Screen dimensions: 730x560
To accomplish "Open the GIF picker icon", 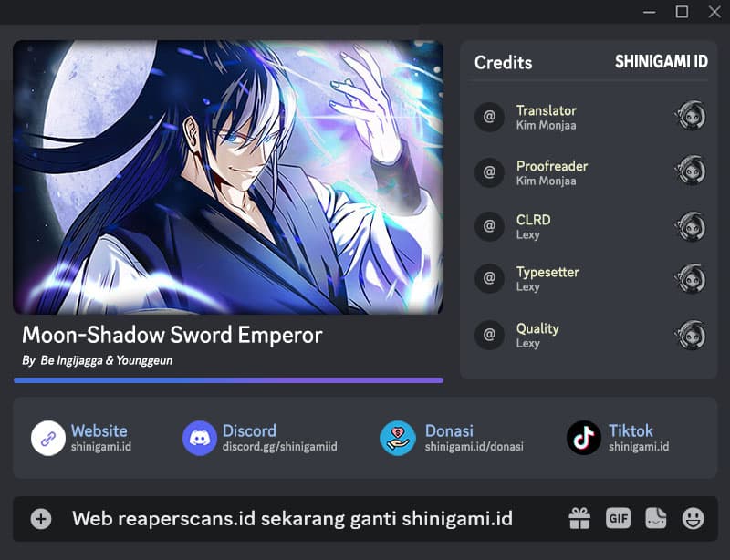I will (x=619, y=518).
